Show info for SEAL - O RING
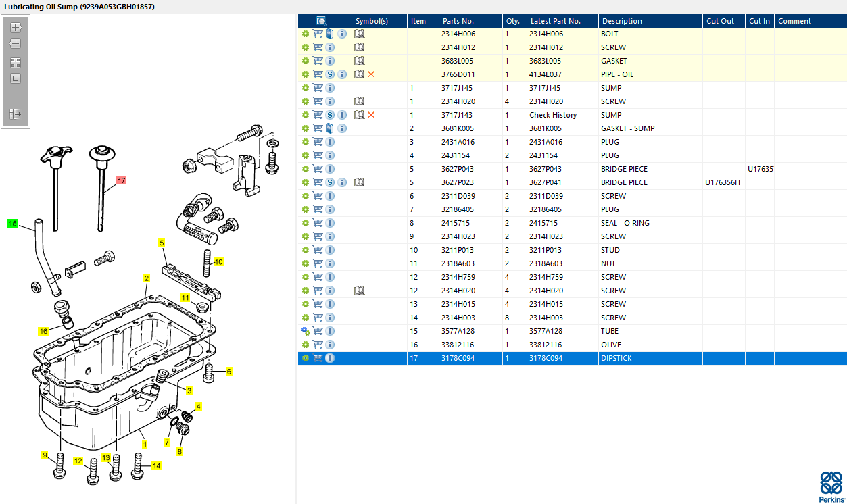847x504 pixels. coord(330,223)
